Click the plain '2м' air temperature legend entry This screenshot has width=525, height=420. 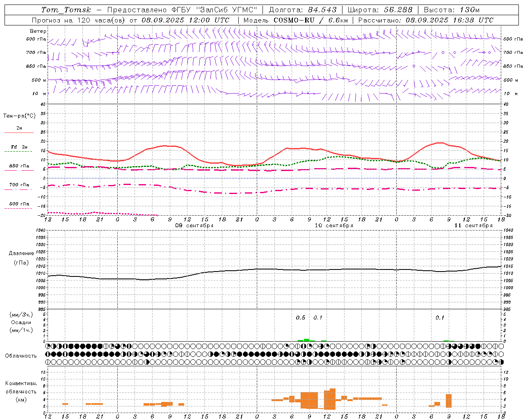[x=19, y=128]
